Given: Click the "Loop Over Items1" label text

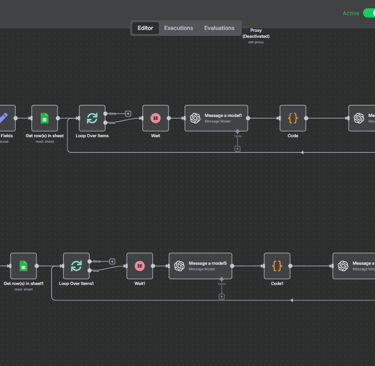Looking at the screenshot, I should point(76,283).
